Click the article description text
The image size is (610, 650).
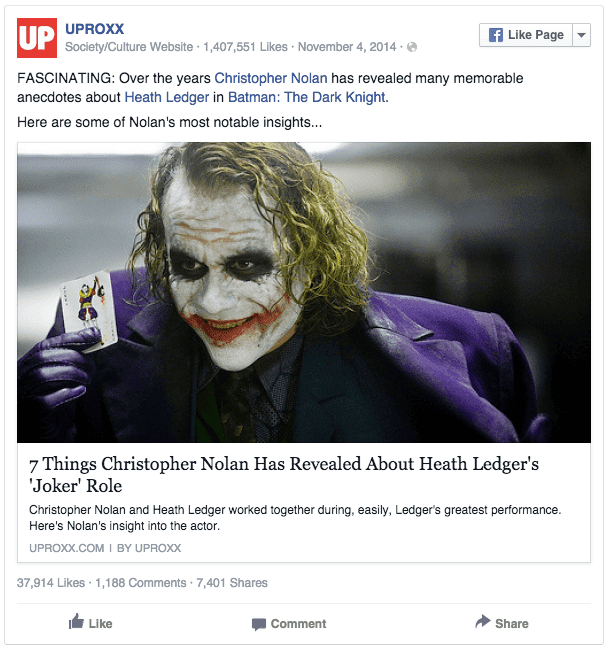pyautogui.click(x=295, y=517)
